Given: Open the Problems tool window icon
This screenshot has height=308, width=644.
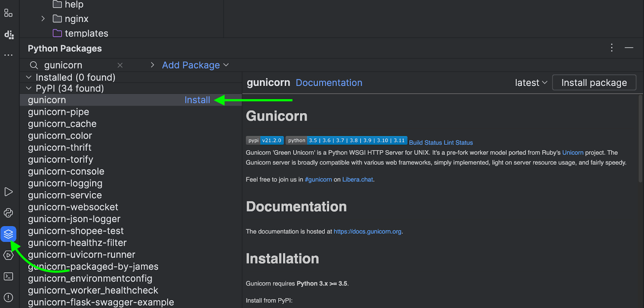Looking at the screenshot, I should pyautogui.click(x=8, y=298).
